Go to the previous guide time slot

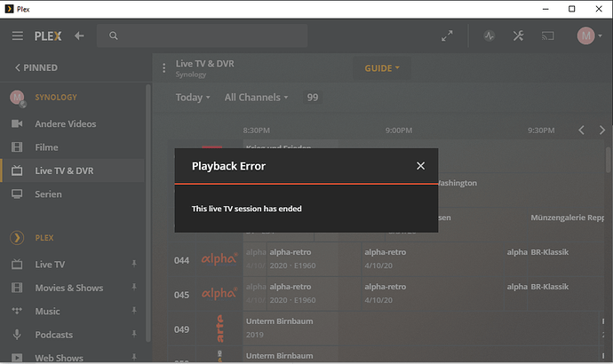[581, 130]
